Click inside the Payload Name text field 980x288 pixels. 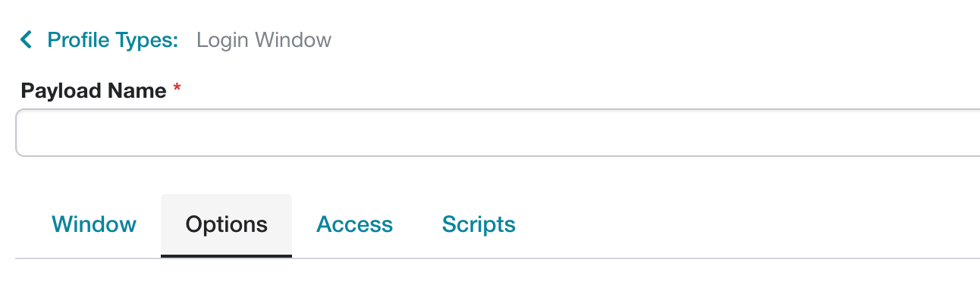coord(498,133)
